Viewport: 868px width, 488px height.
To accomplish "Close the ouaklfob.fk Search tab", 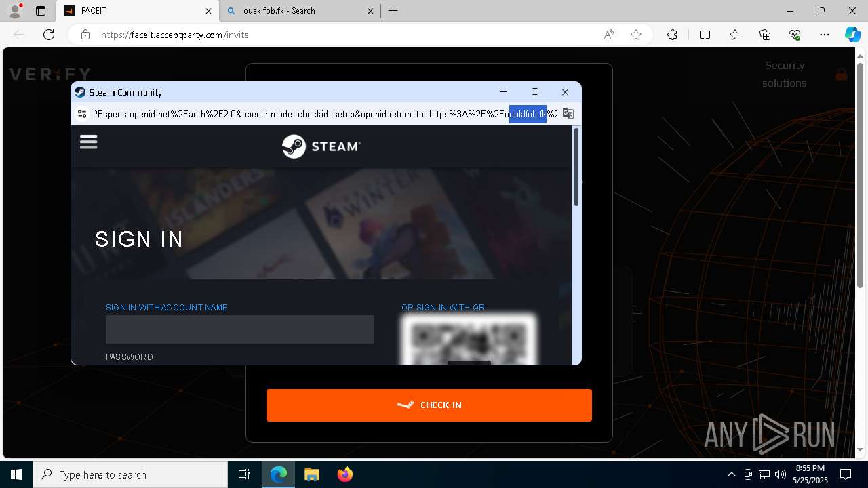I will click(370, 11).
